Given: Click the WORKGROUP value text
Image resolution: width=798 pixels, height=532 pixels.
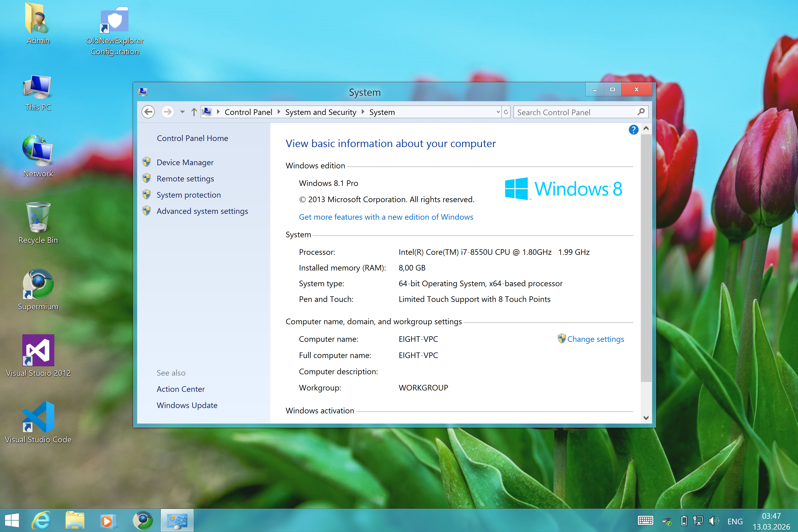Looking at the screenshot, I should pos(423,388).
